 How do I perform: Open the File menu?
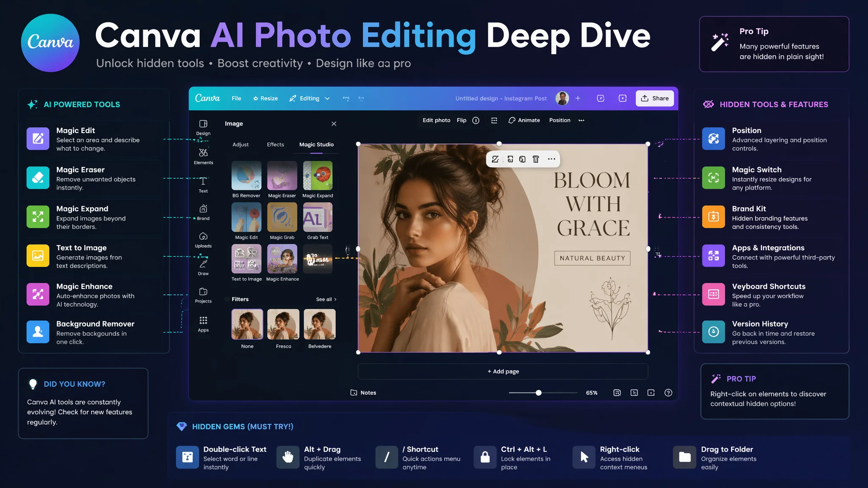coord(236,98)
